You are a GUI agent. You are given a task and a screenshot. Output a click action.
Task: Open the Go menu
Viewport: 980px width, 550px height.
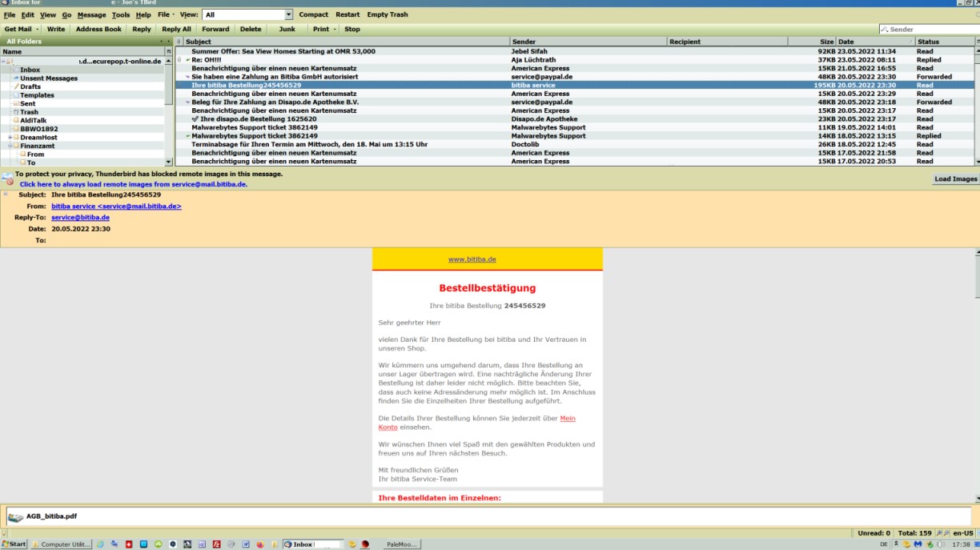pyautogui.click(x=66, y=15)
